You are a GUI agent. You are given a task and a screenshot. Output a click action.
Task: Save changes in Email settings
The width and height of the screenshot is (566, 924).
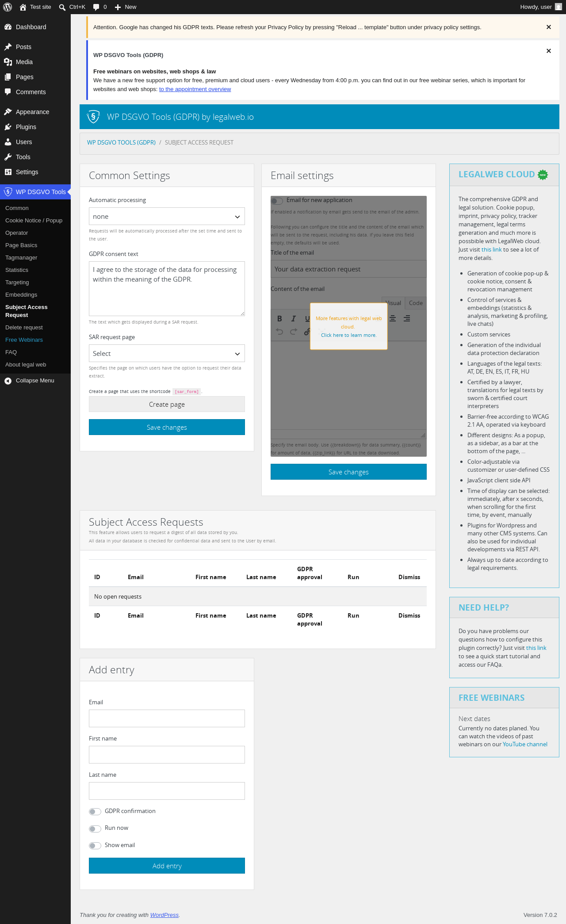click(348, 472)
